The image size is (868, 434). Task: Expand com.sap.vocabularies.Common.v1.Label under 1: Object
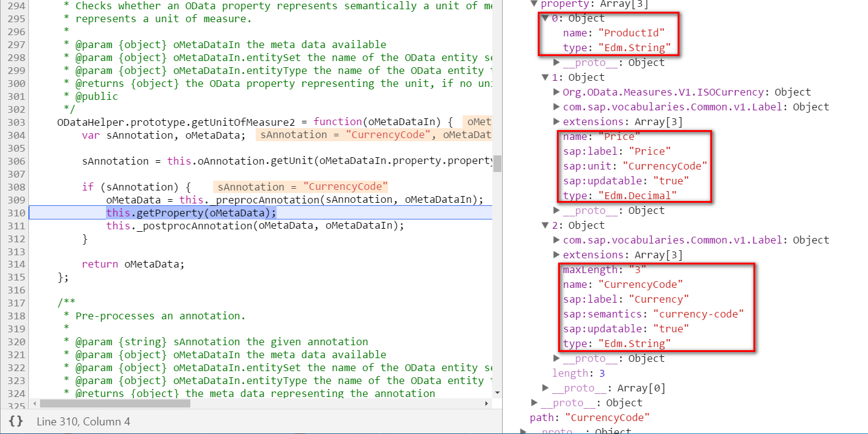556,107
